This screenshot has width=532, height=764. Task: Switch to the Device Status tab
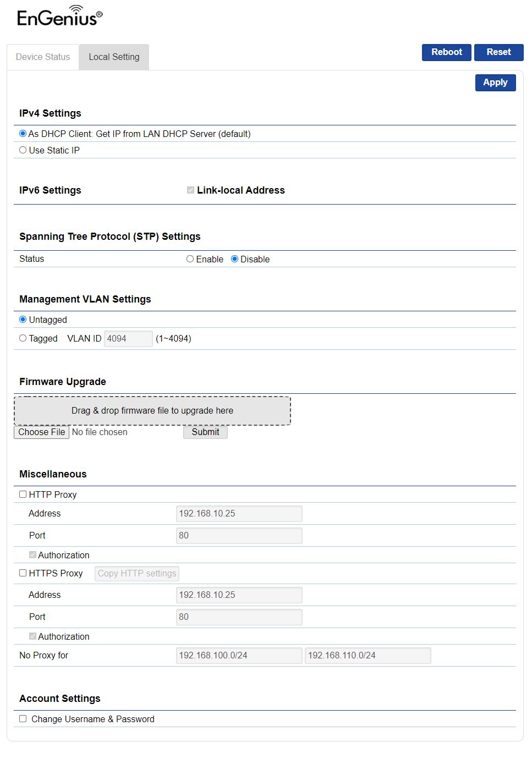43,57
